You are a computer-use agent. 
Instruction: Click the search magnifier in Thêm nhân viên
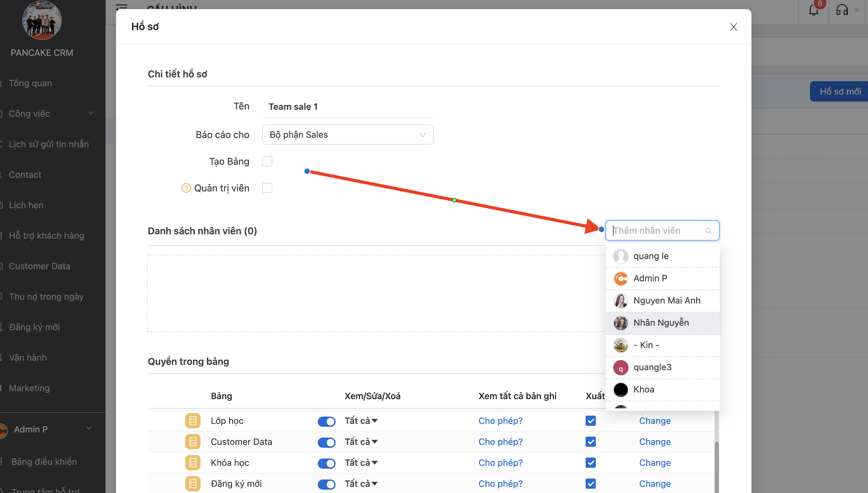(x=708, y=231)
